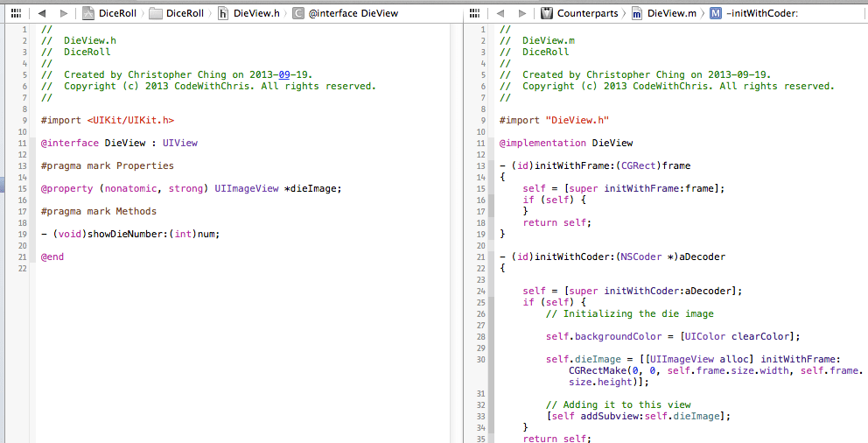Go back in right assistant editor
Image resolution: width=868 pixels, height=443 pixels.
500,13
